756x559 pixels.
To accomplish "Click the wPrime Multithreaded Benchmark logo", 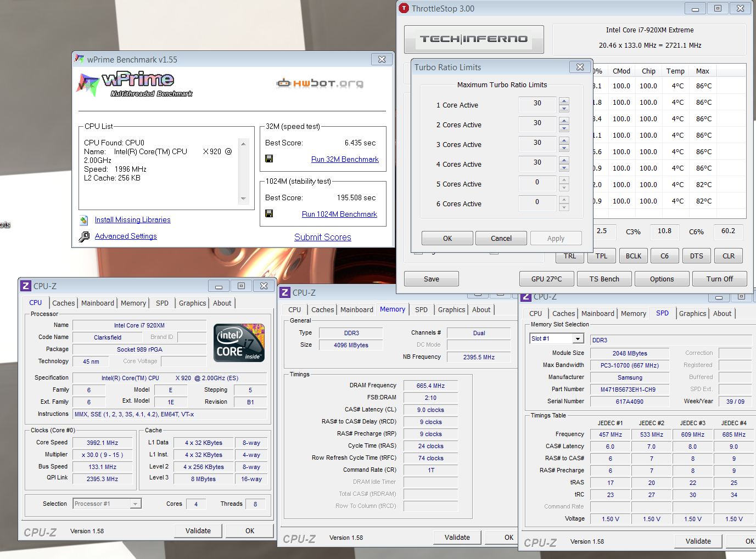I will [x=135, y=84].
